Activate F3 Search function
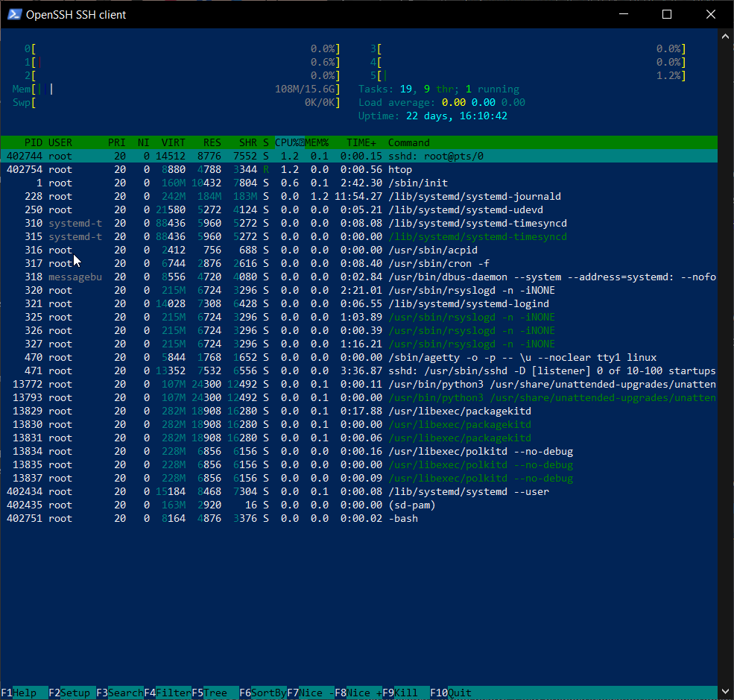The height and width of the screenshot is (700, 734). (x=120, y=693)
